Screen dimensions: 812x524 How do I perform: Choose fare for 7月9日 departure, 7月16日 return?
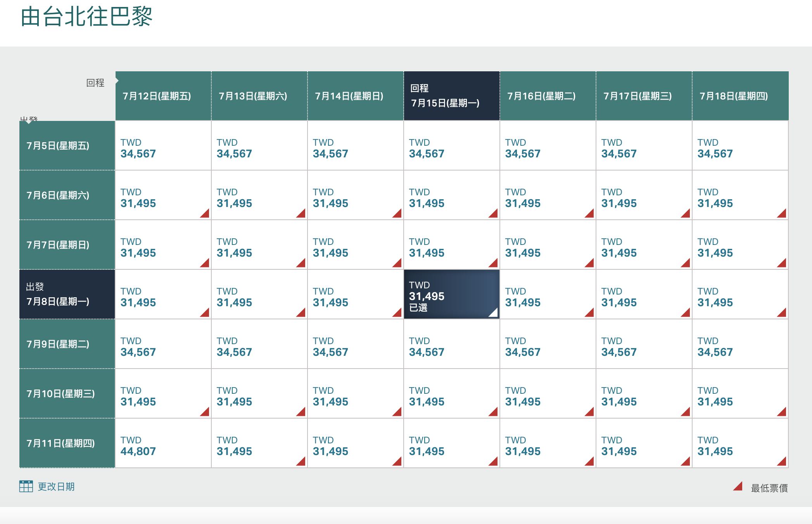coord(548,344)
